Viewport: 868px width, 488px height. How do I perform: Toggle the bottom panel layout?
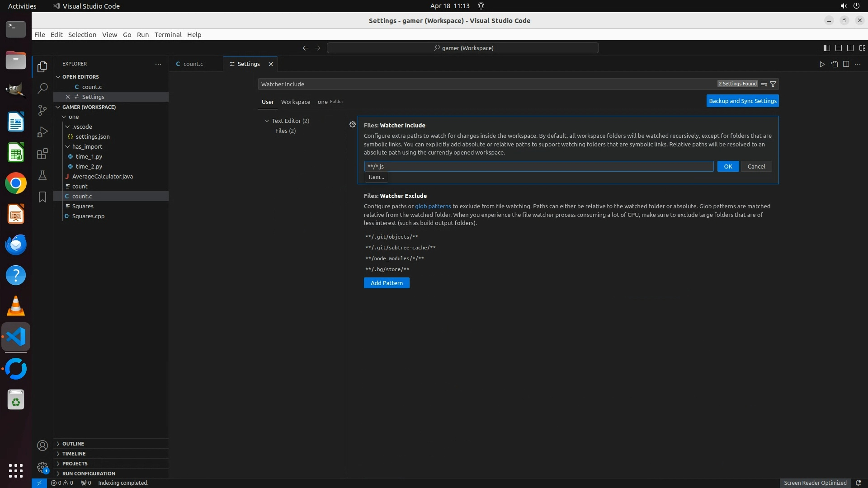pos(838,48)
